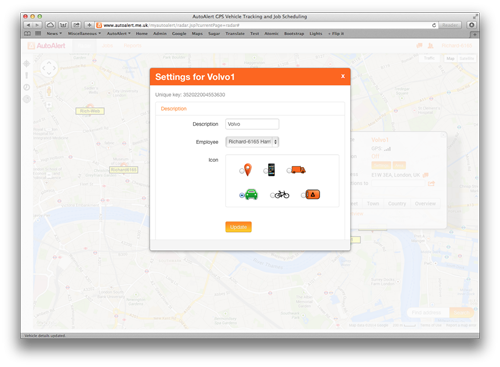This screenshot has width=500, height=367.
Task: Reload the page using refresh icon
Action: (x=434, y=25)
